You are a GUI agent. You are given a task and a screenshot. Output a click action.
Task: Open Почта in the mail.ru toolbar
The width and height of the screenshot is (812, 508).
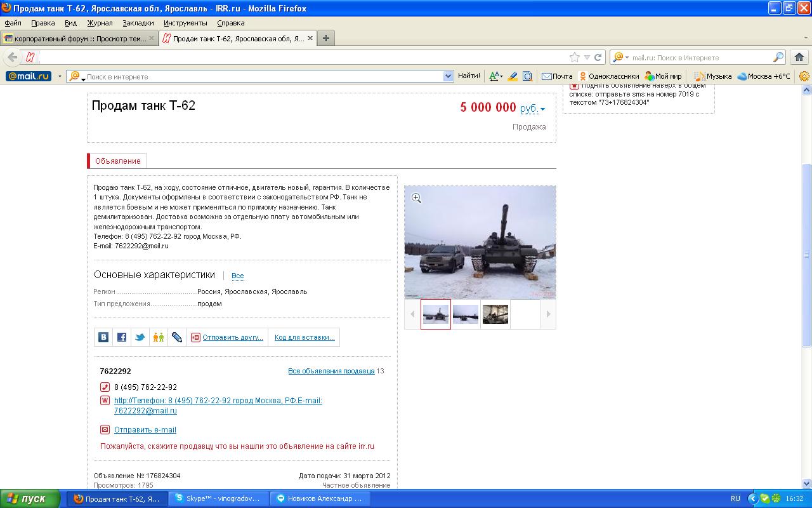557,76
